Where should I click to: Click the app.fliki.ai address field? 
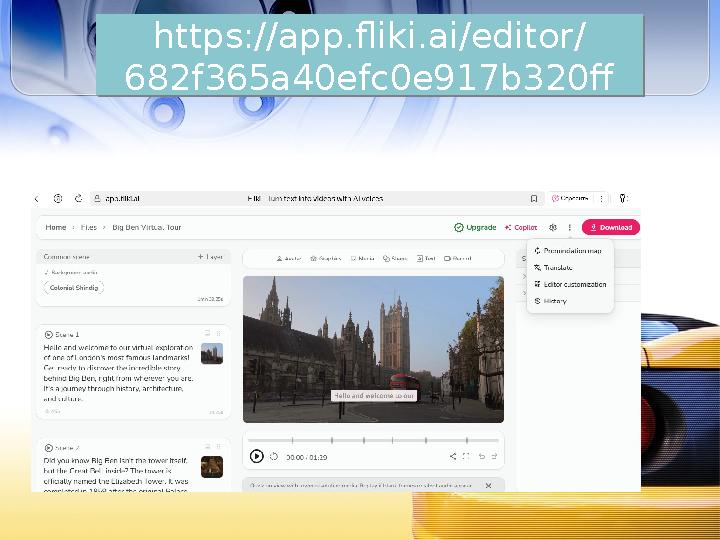click(x=317, y=198)
